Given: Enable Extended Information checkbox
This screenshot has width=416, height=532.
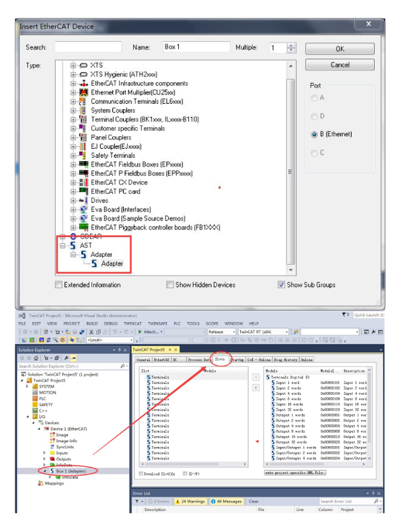Looking at the screenshot, I should pos(59,285).
